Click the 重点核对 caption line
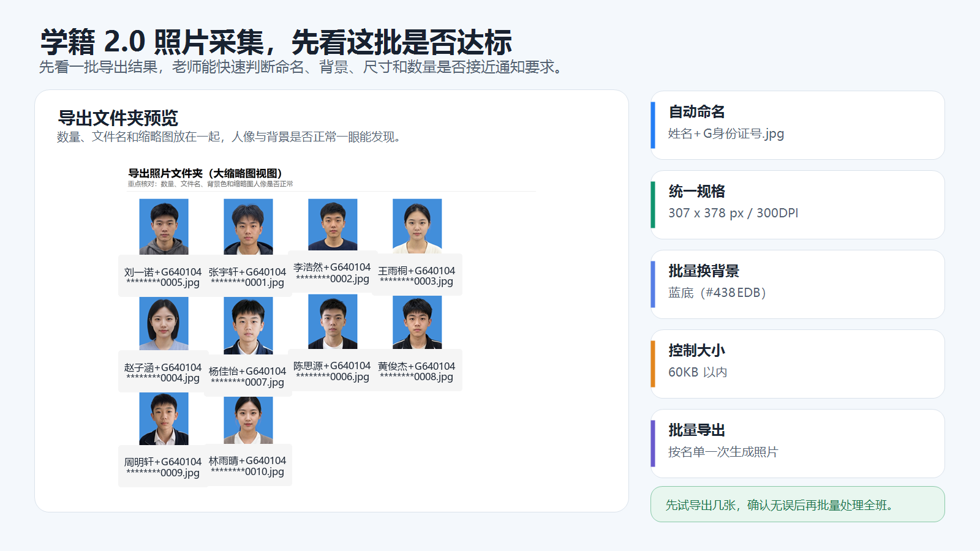980x551 pixels. [x=210, y=184]
